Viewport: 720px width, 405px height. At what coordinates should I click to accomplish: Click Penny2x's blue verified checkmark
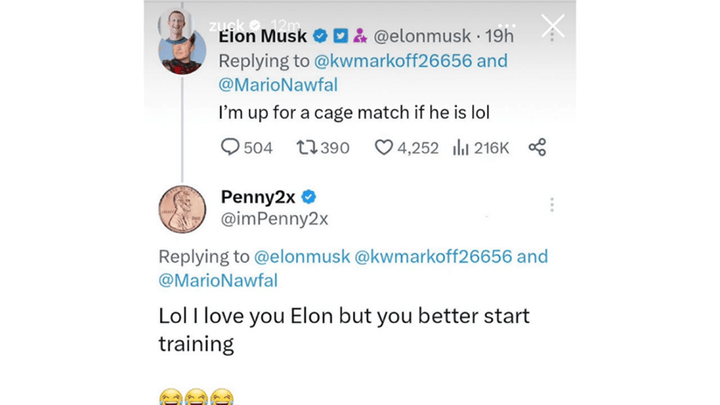(x=309, y=197)
